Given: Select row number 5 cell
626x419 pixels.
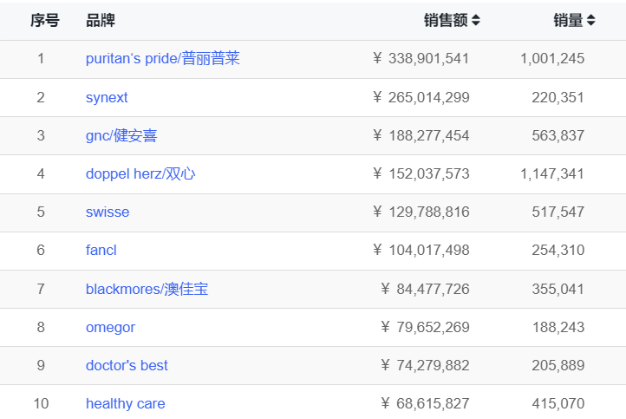Looking at the screenshot, I should (x=41, y=212).
